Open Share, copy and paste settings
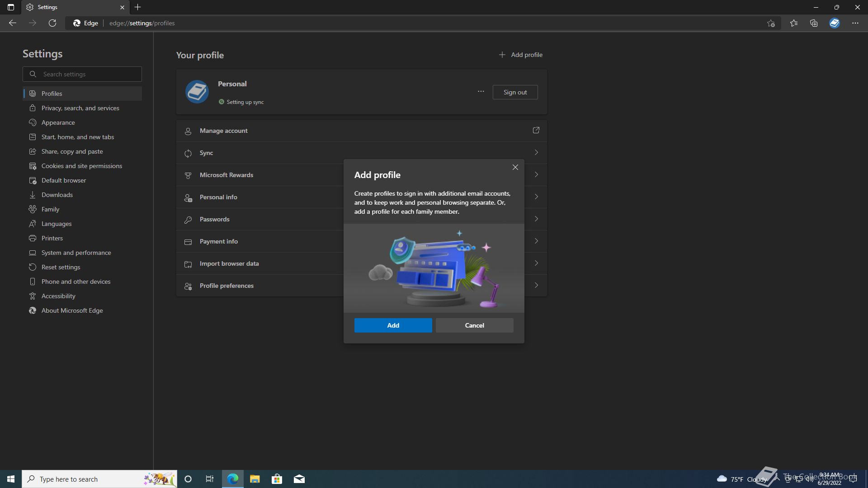The height and width of the screenshot is (488, 868). [x=82, y=151]
